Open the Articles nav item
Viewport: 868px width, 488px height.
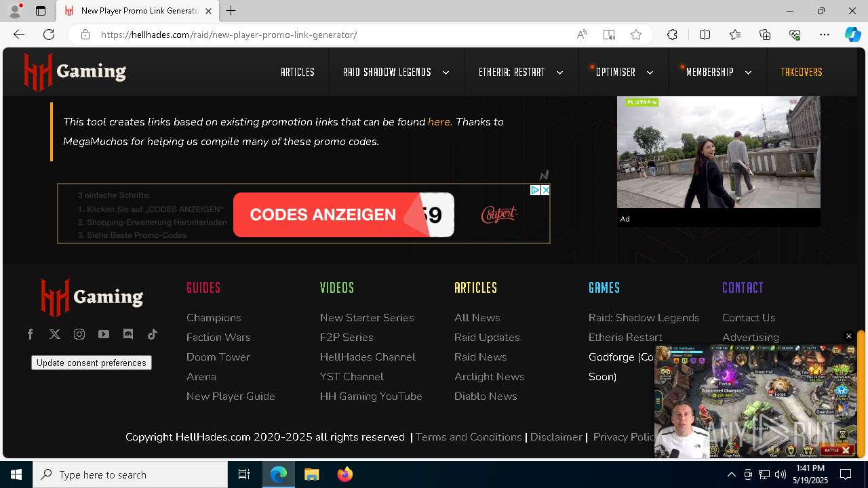(298, 72)
